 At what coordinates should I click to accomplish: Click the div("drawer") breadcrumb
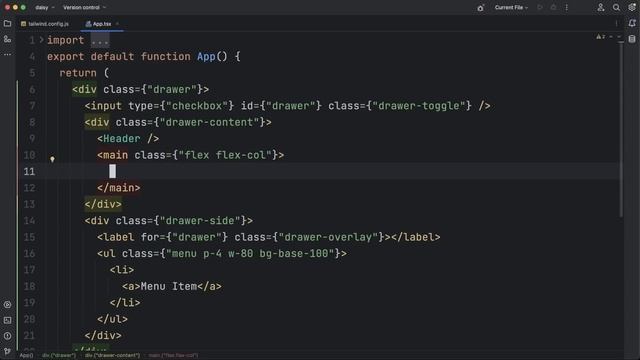(59, 356)
